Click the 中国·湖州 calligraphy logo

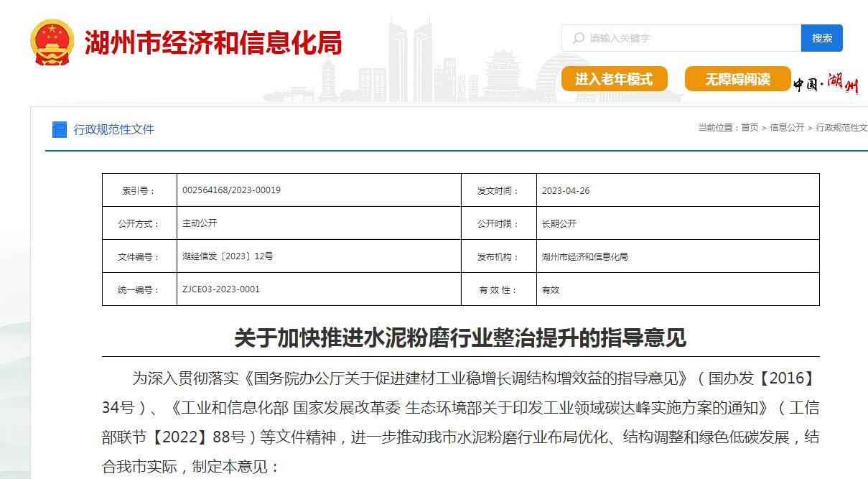pos(829,80)
